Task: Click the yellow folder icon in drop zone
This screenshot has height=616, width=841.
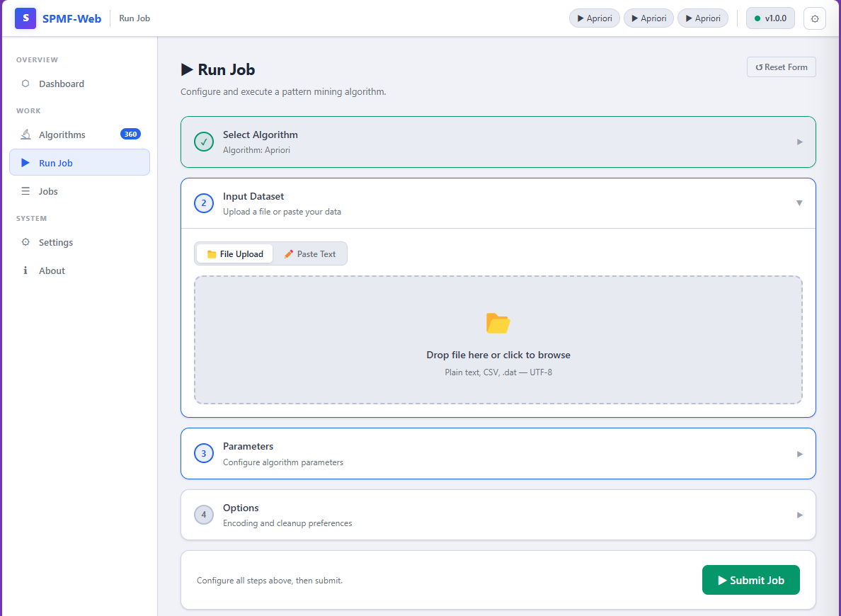Action: [498, 324]
